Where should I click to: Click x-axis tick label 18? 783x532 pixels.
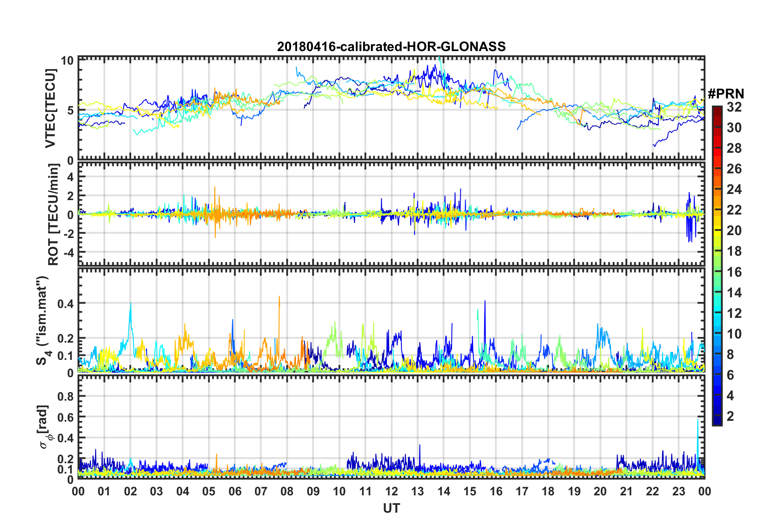pos(548,491)
